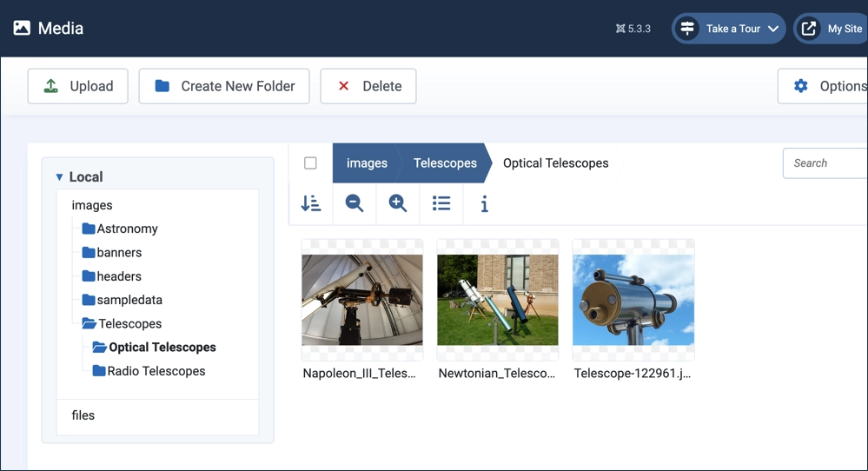The height and width of the screenshot is (471, 868).
Task: Open the files root in tree
Action: click(x=83, y=415)
